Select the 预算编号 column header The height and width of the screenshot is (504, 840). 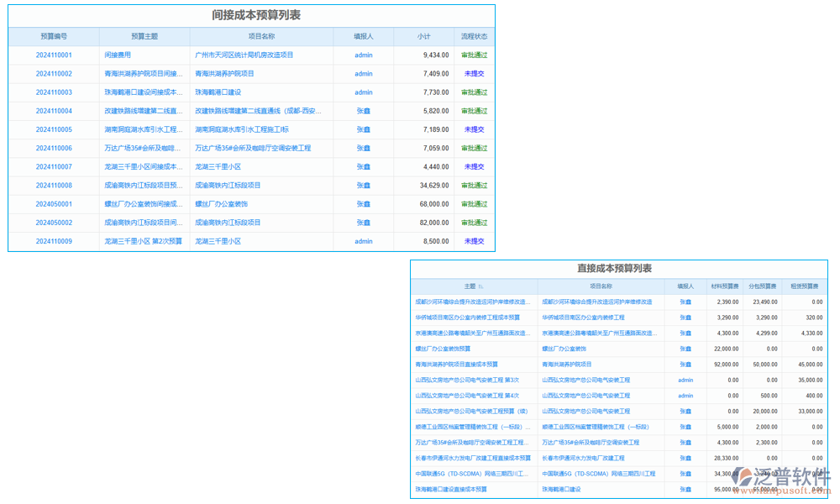pos(54,37)
